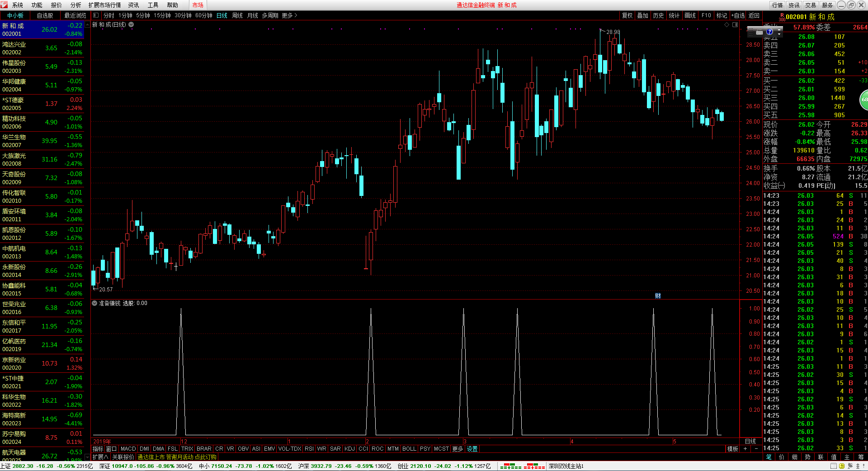Open the soft keyboard icon
Viewport: 868px width, 471px height.
click(x=759, y=33)
